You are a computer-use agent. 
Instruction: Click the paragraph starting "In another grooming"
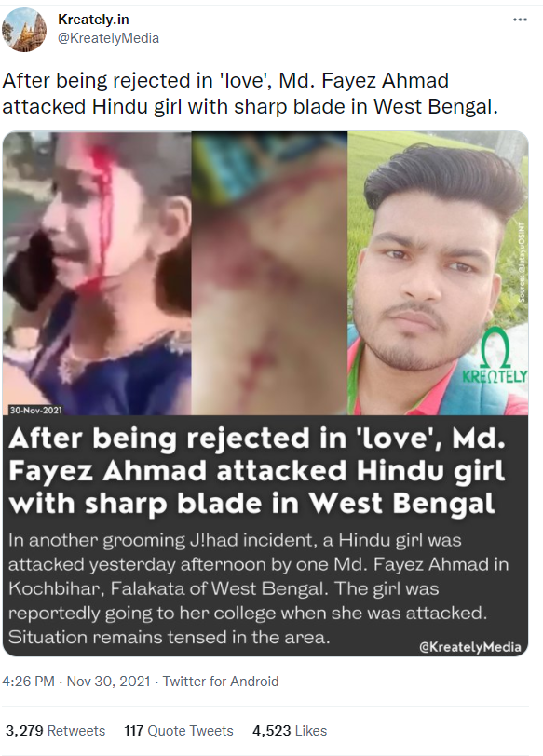(x=259, y=588)
